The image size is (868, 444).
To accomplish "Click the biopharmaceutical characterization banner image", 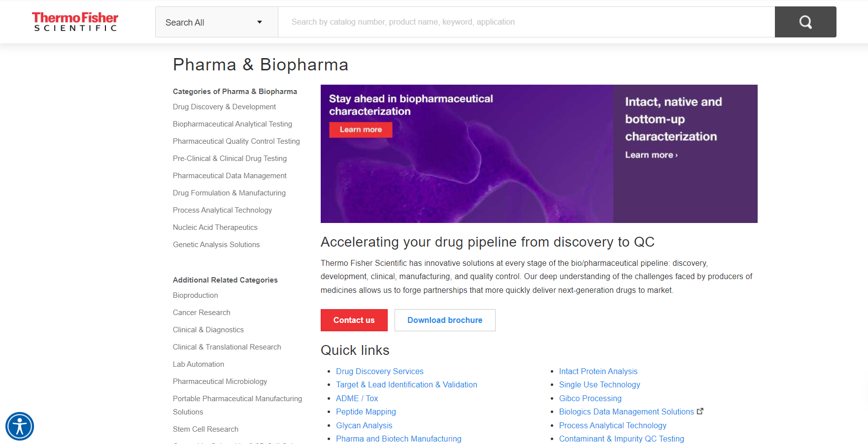I will point(467,154).
